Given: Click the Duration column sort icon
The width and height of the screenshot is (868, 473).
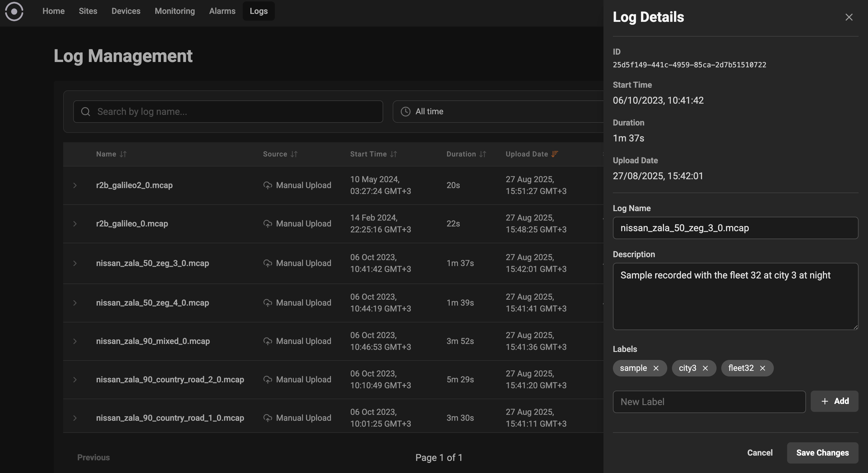Looking at the screenshot, I should (x=483, y=154).
